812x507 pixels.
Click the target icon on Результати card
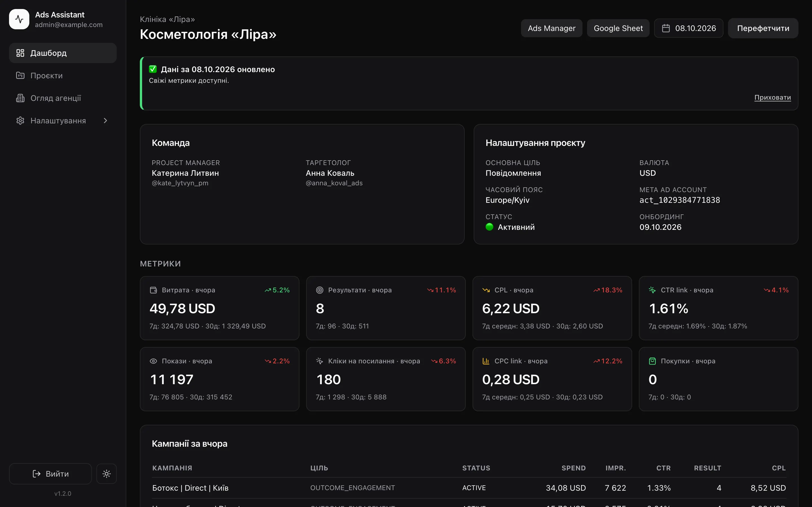319,290
